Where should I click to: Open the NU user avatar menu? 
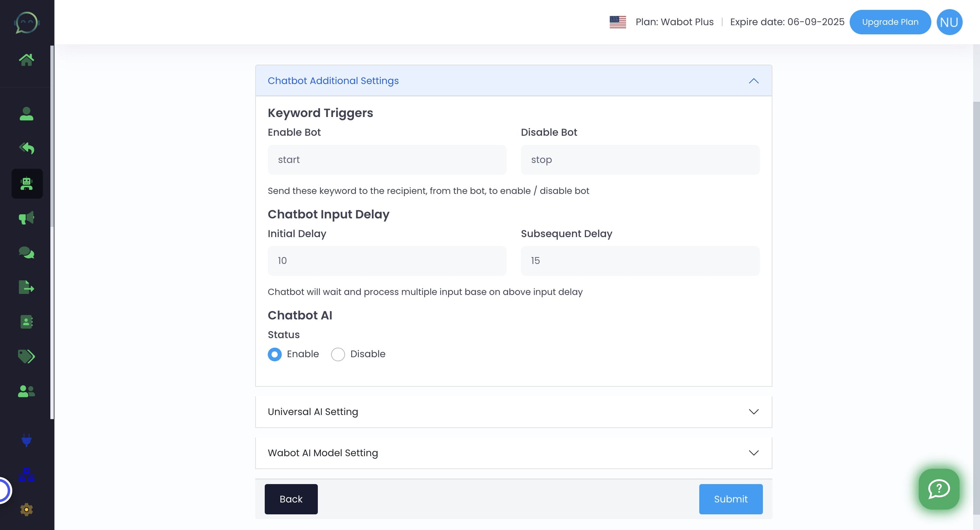[949, 22]
